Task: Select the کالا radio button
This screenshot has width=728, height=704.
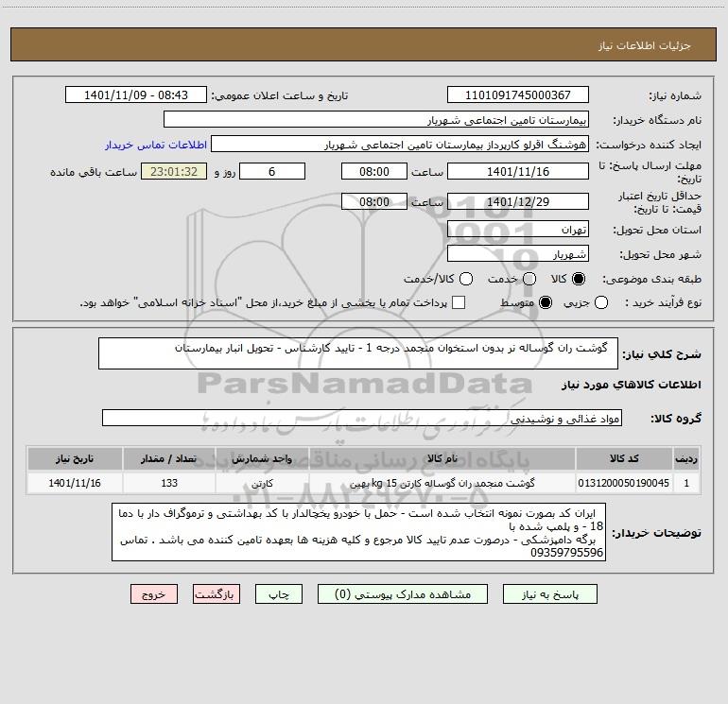Action: [579, 279]
